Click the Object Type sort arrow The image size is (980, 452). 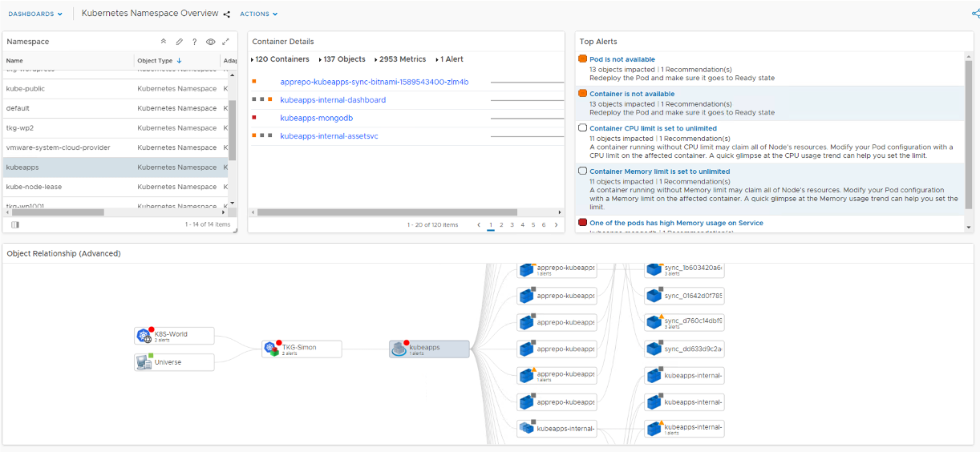179,61
